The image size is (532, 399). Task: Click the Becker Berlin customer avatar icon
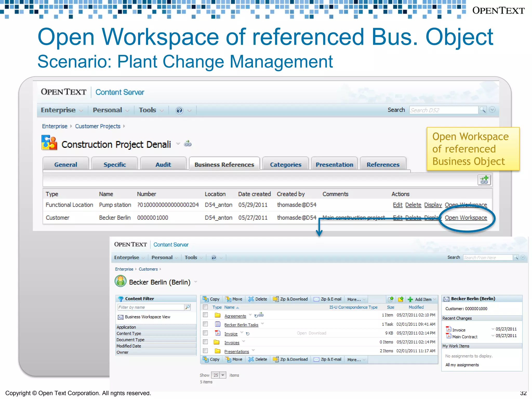click(x=121, y=281)
